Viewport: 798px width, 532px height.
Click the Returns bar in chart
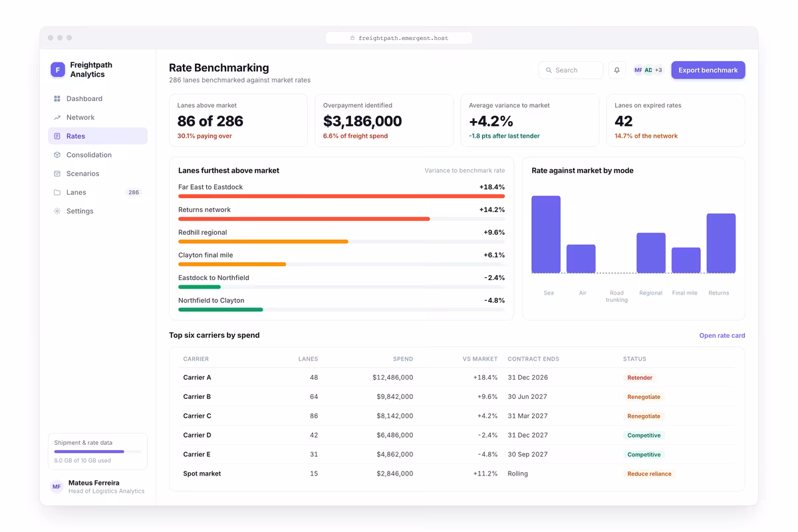coord(721,243)
